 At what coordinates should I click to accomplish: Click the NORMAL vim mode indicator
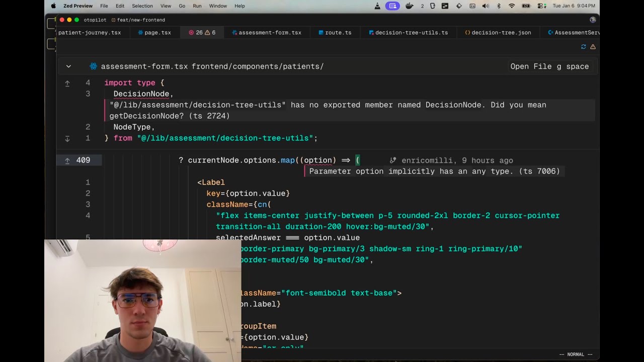(x=576, y=354)
